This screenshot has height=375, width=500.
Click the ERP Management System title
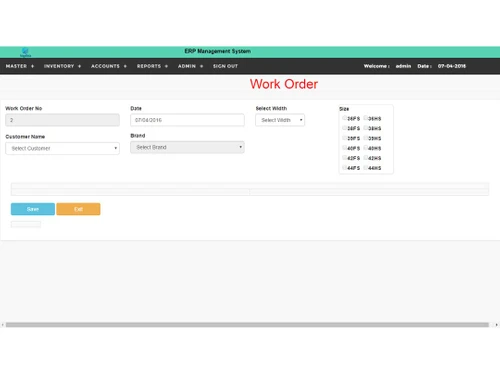point(218,51)
